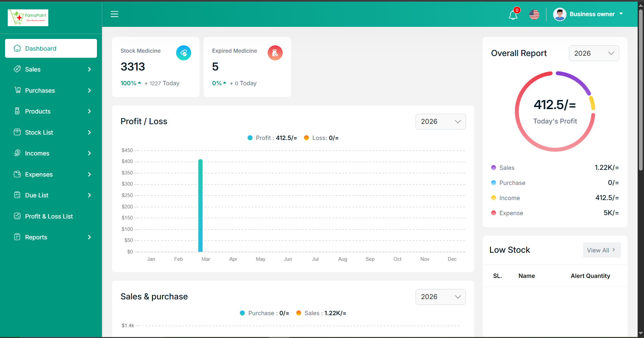
Task: Toggle the Profit legend dot
Action: 250,138
